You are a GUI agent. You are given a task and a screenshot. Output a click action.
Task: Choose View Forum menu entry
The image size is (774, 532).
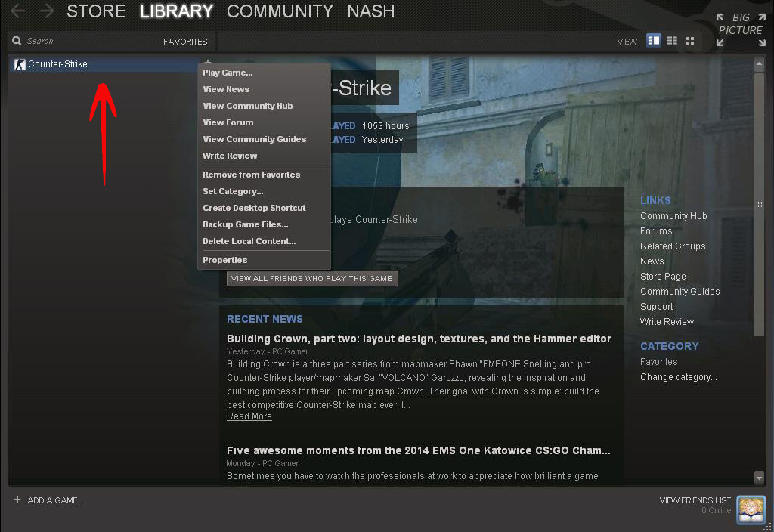pyautogui.click(x=228, y=122)
